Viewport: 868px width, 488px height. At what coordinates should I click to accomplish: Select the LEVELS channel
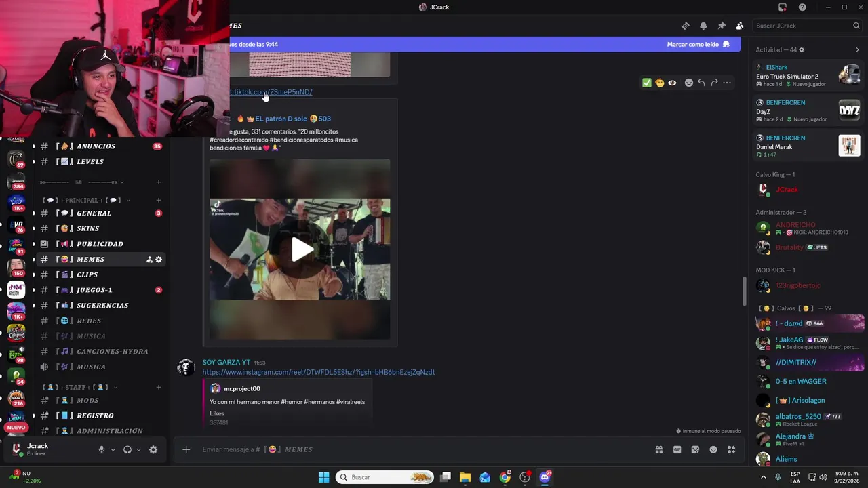[x=100, y=162]
